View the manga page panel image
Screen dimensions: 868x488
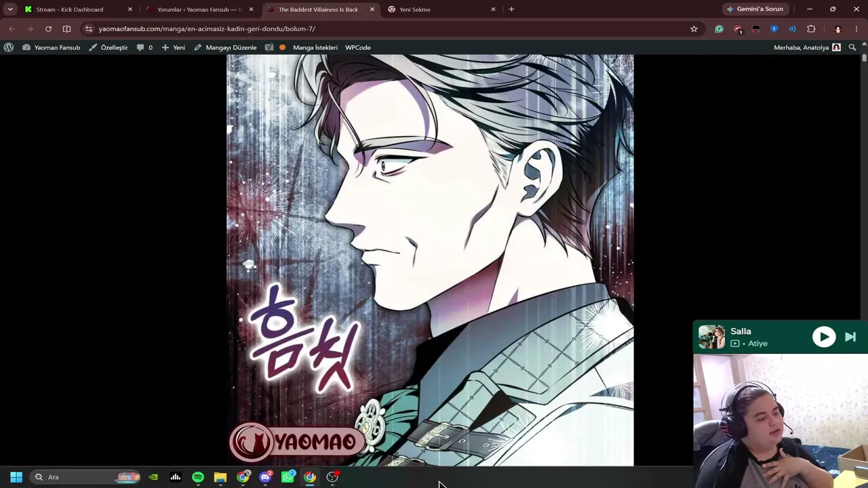[x=430, y=260]
